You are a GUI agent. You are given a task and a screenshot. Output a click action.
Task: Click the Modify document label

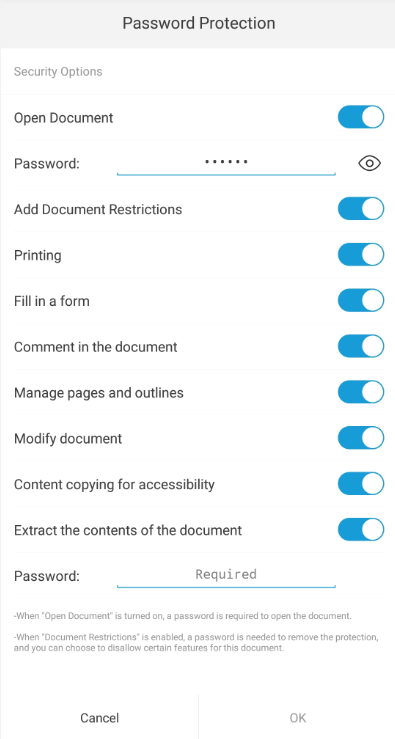(68, 439)
